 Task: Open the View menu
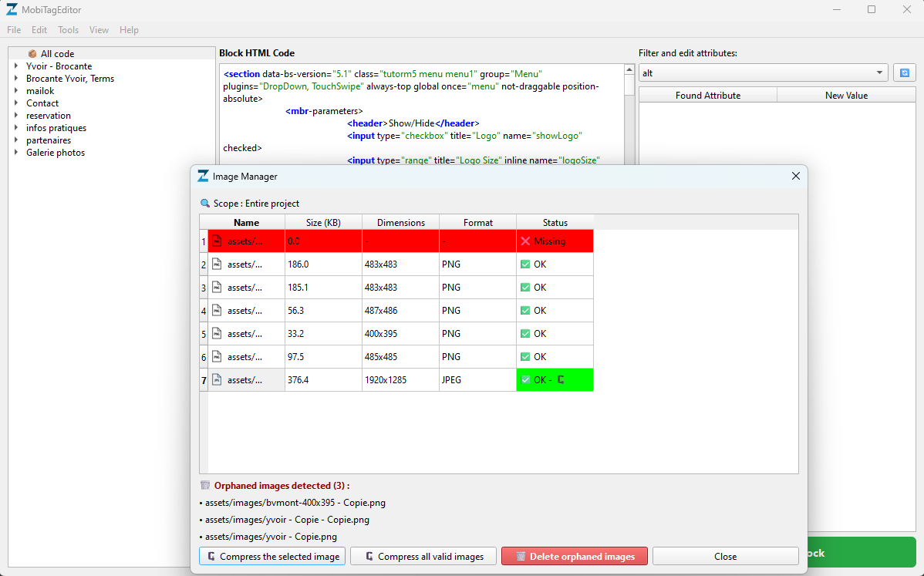point(99,30)
